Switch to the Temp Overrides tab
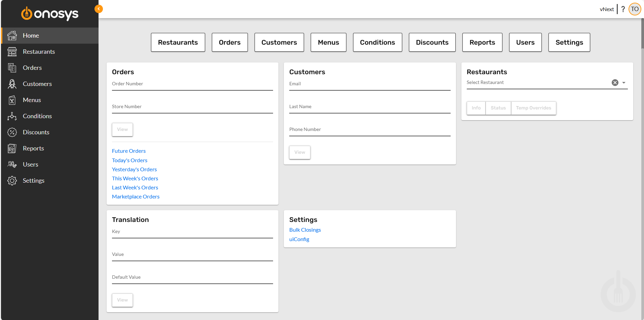This screenshot has width=644, height=320. [533, 108]
